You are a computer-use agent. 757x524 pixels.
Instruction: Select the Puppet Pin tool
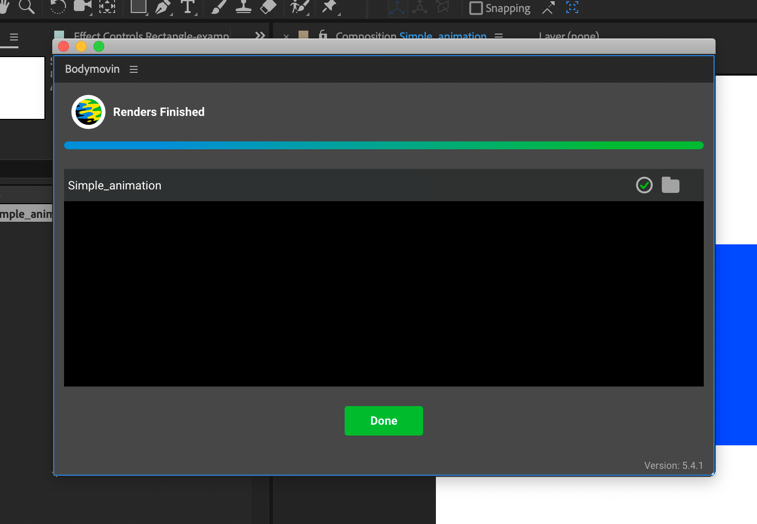tap(329, 7)
